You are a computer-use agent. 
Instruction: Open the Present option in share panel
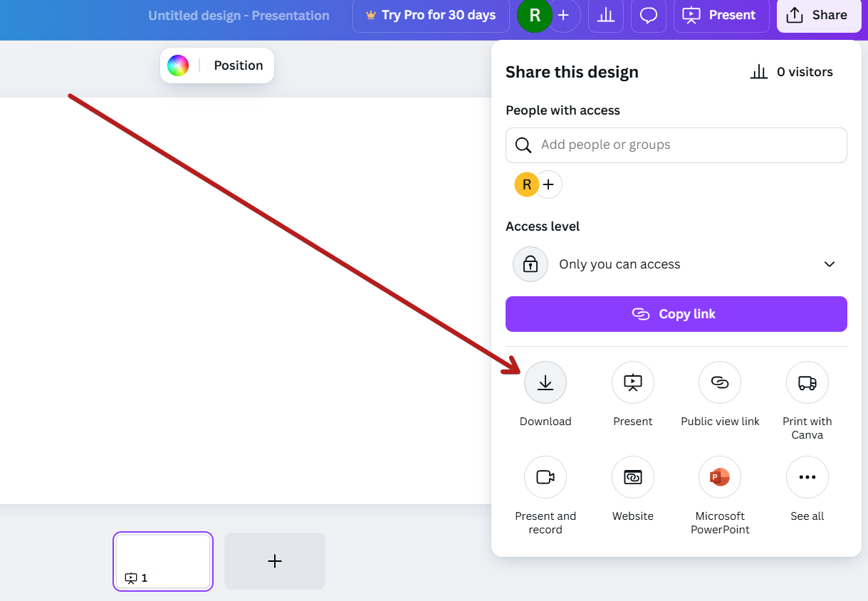click(x=633, y=382)
